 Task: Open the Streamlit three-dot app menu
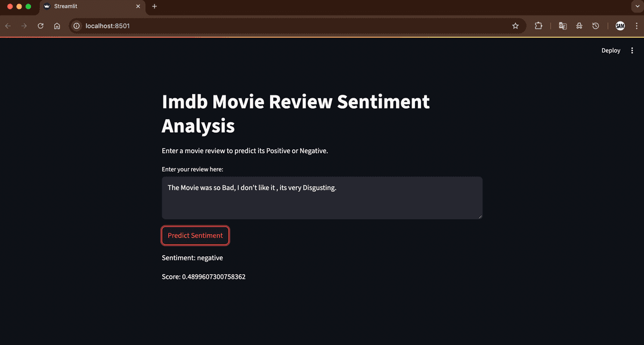tap(632, 50)
